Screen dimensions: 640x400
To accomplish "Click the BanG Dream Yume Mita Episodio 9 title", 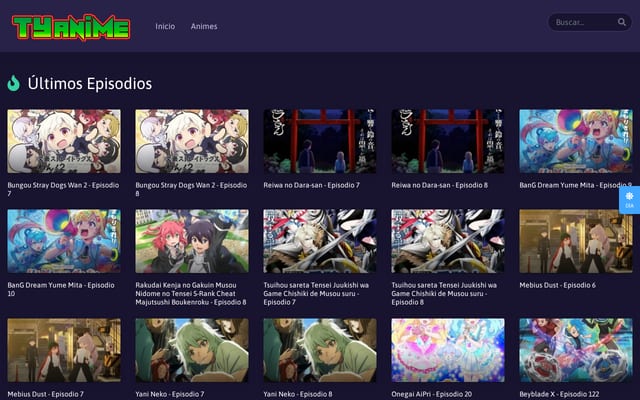I will pos(576,185).
